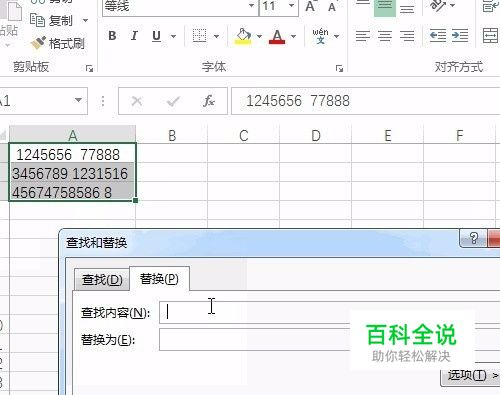Viewport: 500px width, 395px height.
Task: Select cell containing 1245656 77888
Action: [x=72, y=154]
